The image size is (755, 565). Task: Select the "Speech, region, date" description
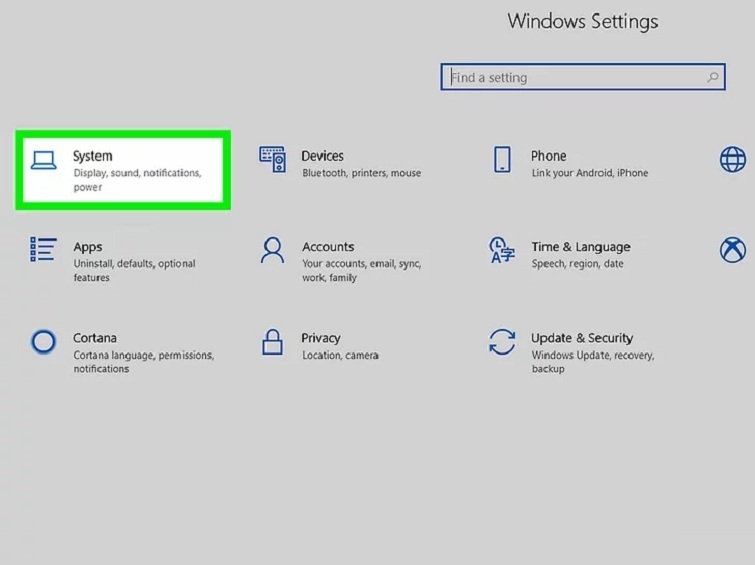click(x=577, y=264)
